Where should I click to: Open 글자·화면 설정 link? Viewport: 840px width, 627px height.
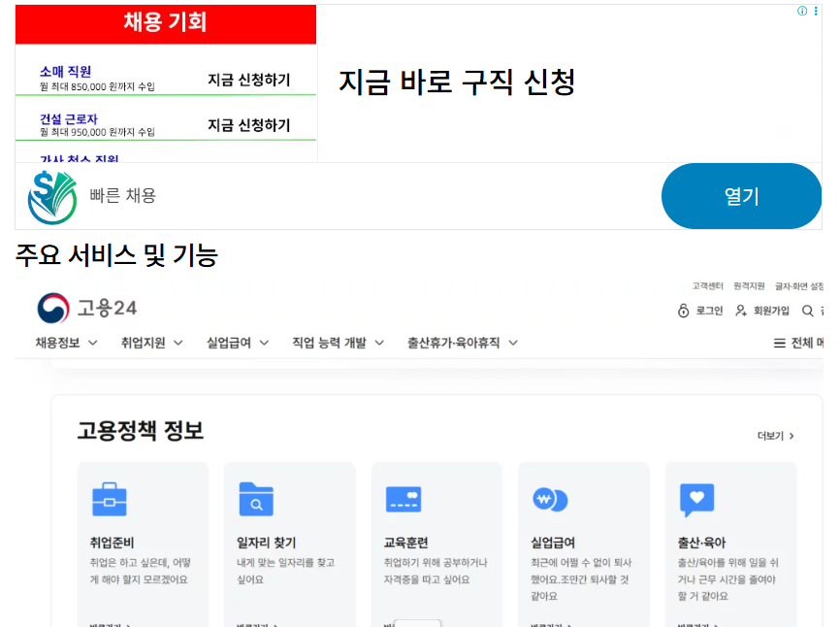pos(799,286)
